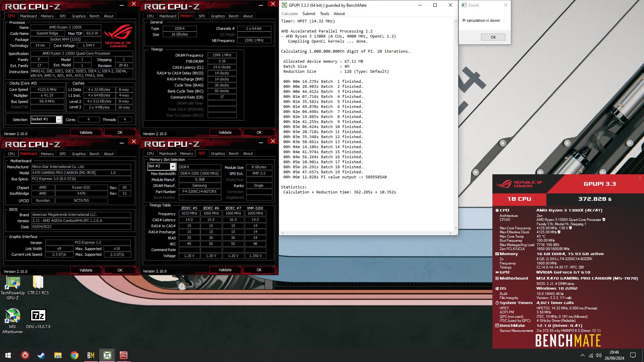Click Validate in the CPU tab window

pos(86,132)
